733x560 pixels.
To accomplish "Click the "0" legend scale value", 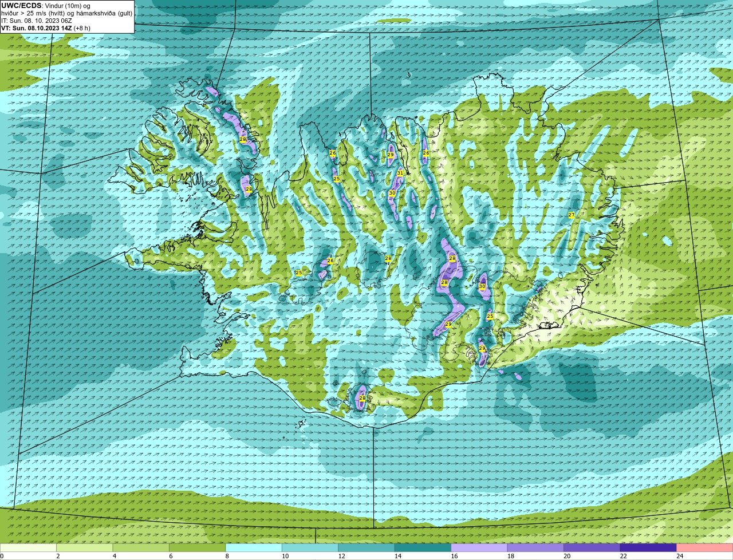I will 2,556.
